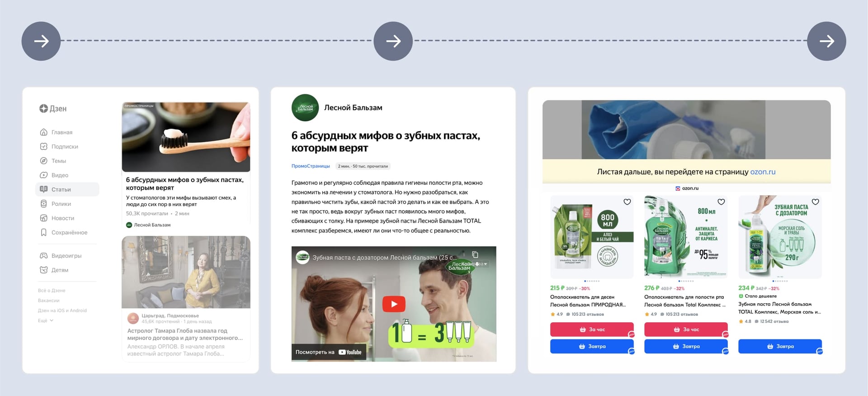The width and height of the screenshot is (868, 396).
Task: Click the Главная home icon
Action: (x=44, y=132)
